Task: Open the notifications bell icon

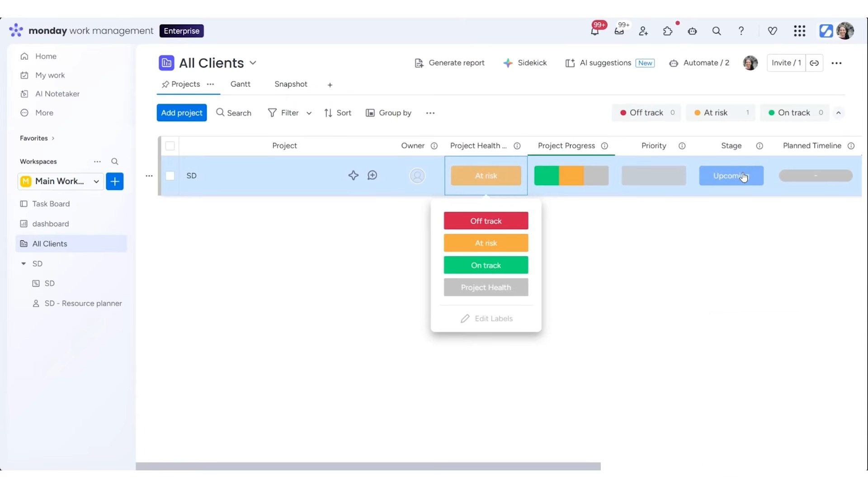Action: click(595, 31)
